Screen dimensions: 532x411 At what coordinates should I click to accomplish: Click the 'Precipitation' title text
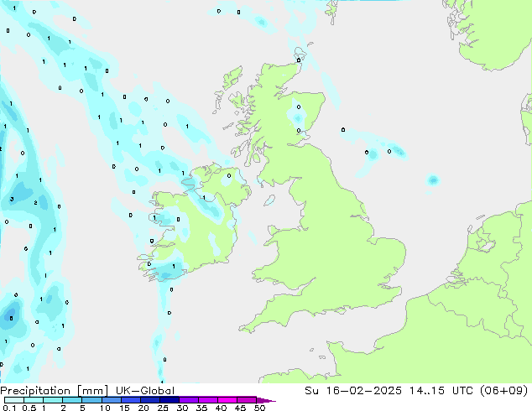pos(35,391)
